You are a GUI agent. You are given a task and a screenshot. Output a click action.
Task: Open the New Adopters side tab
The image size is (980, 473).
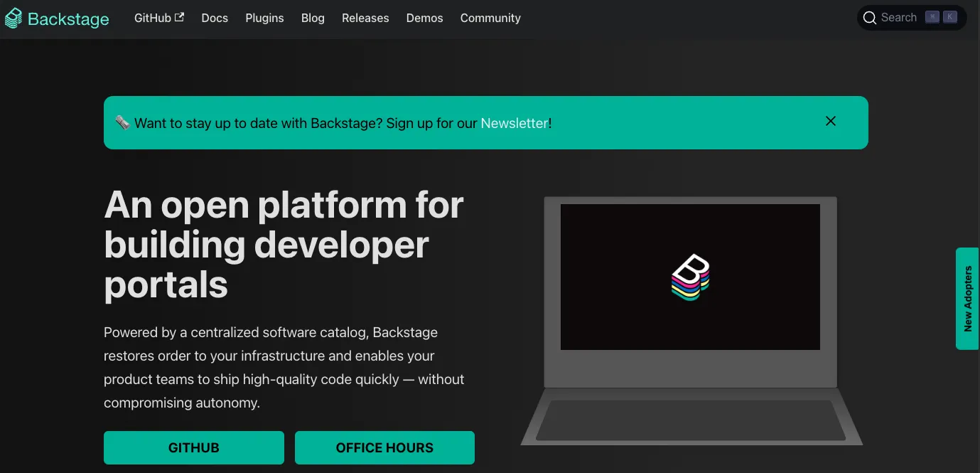click(967, 299)
